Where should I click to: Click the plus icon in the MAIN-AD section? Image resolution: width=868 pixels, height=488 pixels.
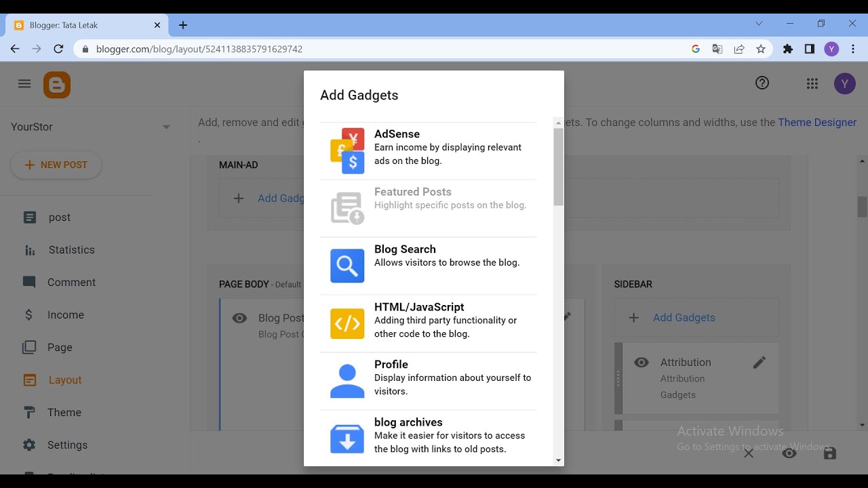tap(239, 199)
